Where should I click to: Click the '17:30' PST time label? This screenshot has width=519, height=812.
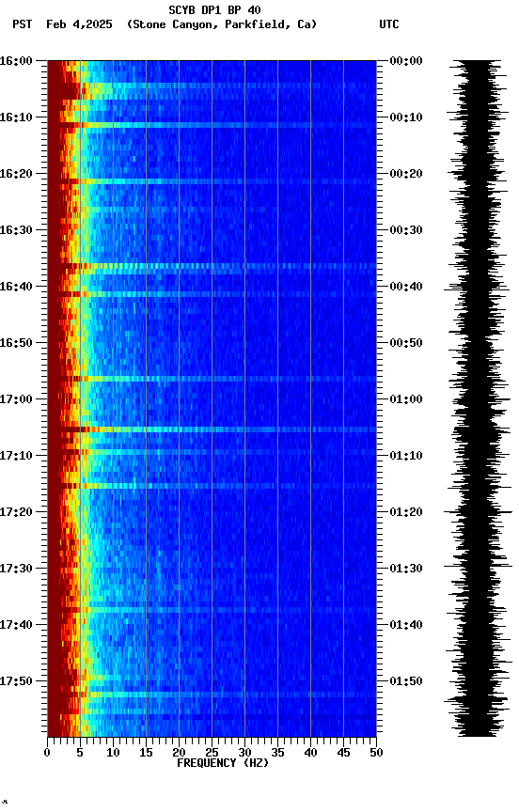[16, 569]
